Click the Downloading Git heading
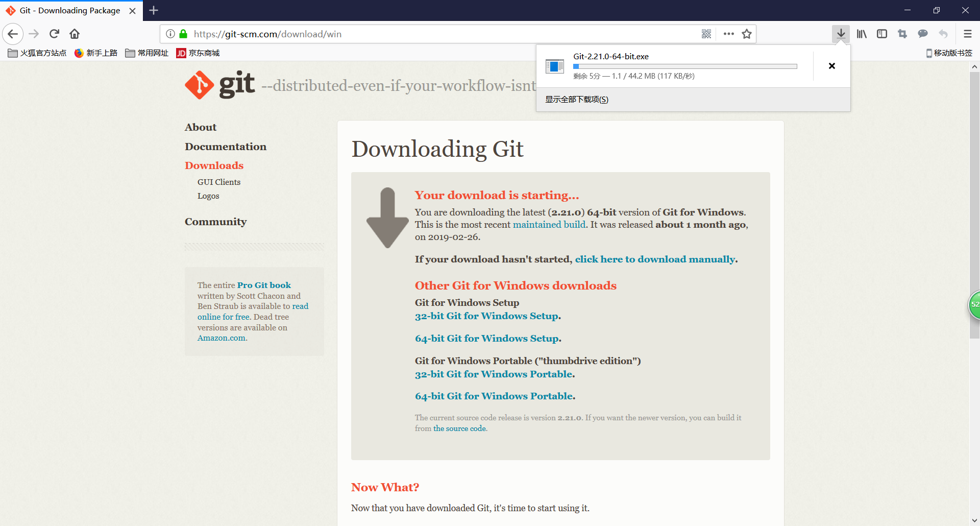This screenshot has height=526, width=980. point(437,149)
